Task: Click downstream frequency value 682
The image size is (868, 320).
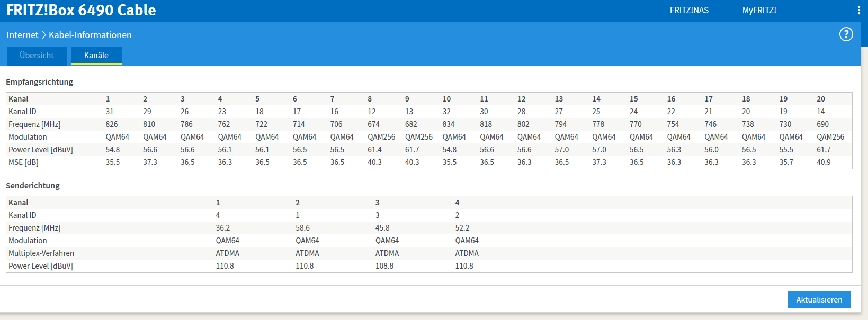Action: click(411, 124)
